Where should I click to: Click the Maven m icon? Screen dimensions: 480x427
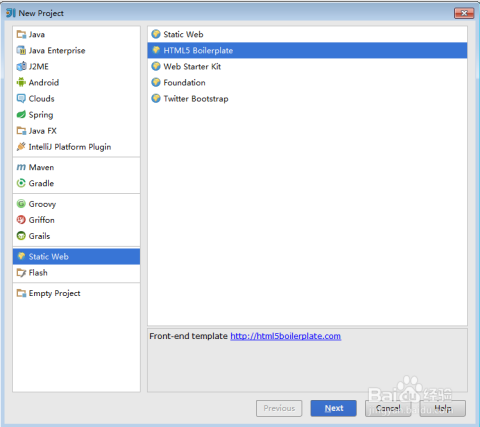21,167
